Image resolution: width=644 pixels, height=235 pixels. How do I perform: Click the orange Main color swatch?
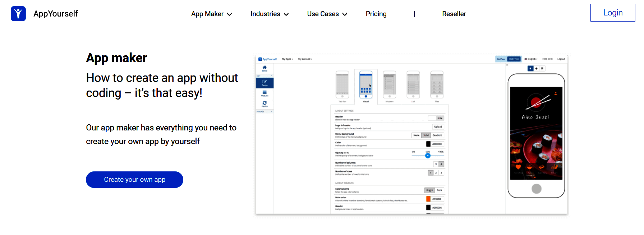point(428,199)
